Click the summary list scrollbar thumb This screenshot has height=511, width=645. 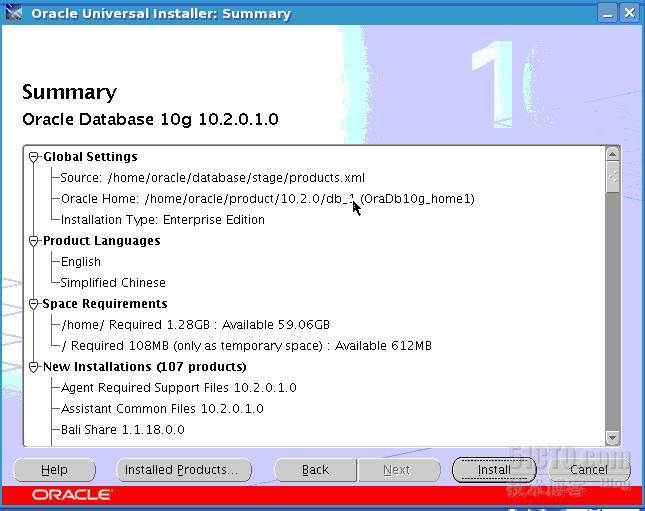click(613, 177)
